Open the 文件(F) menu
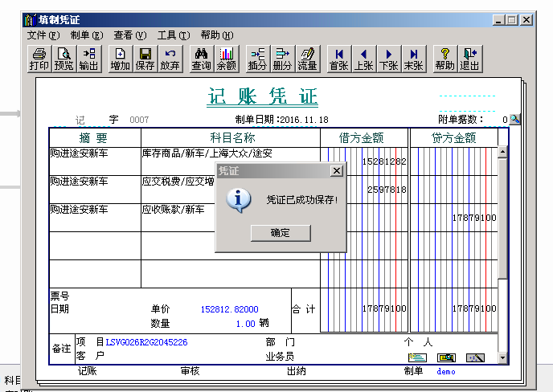The image size is (553, 392). pyautogui.click(x=43, y=35)
